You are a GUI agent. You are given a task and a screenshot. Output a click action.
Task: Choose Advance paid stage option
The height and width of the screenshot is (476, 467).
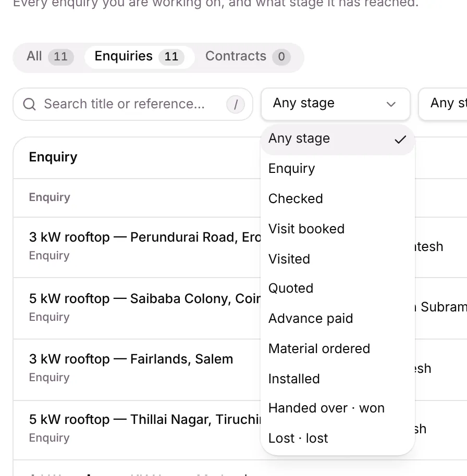coord(338,318)
